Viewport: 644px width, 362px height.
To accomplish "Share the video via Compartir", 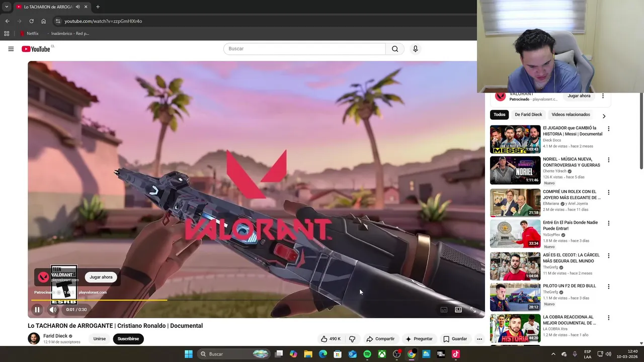I will [380, 339].
